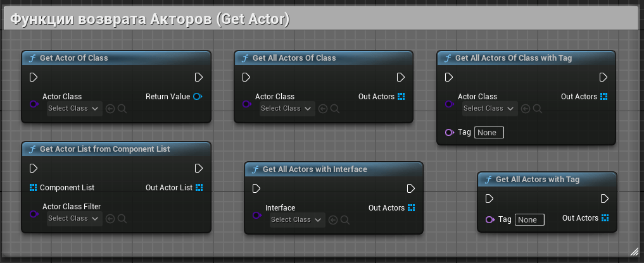Click Tag pin on Get All Actors Of Class with Tag
The image size is (644, 263).
pyautogui.click(x=449, y=133)
